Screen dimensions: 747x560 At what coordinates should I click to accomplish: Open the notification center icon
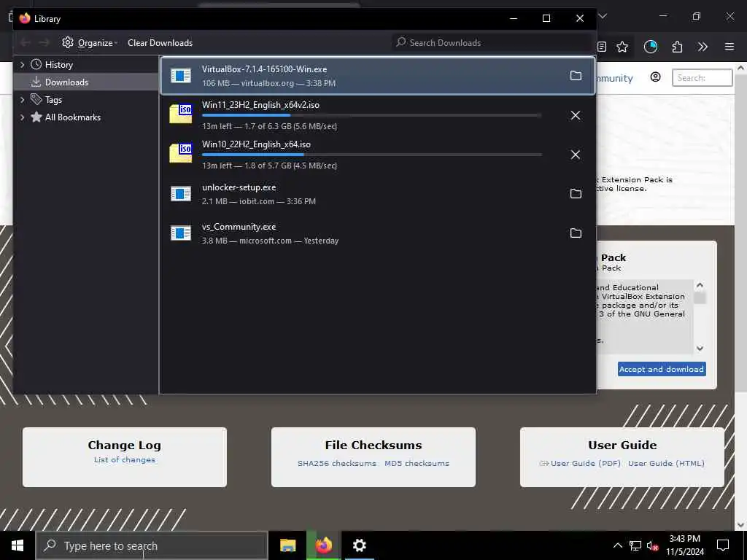(x=723, y=545)
